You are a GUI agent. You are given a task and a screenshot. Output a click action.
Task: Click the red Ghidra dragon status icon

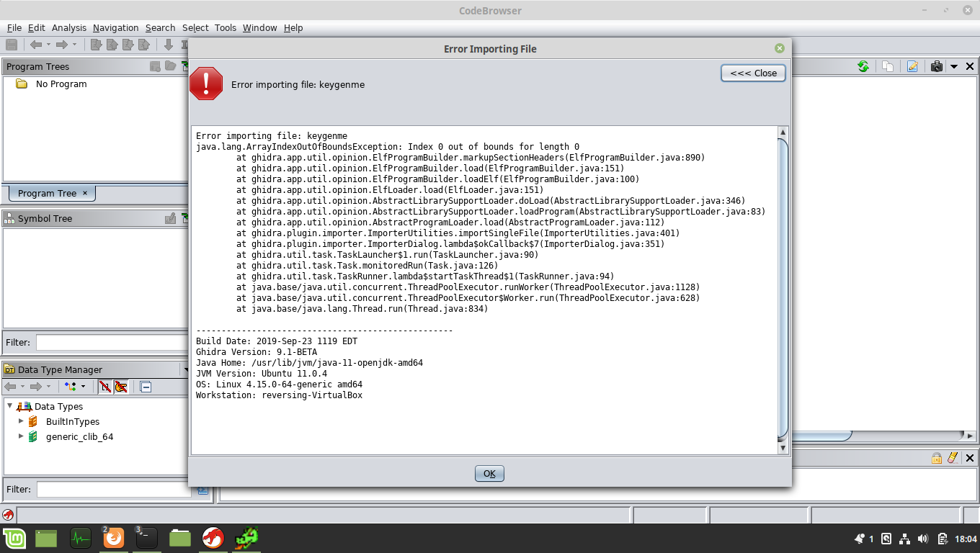(7, 515)
